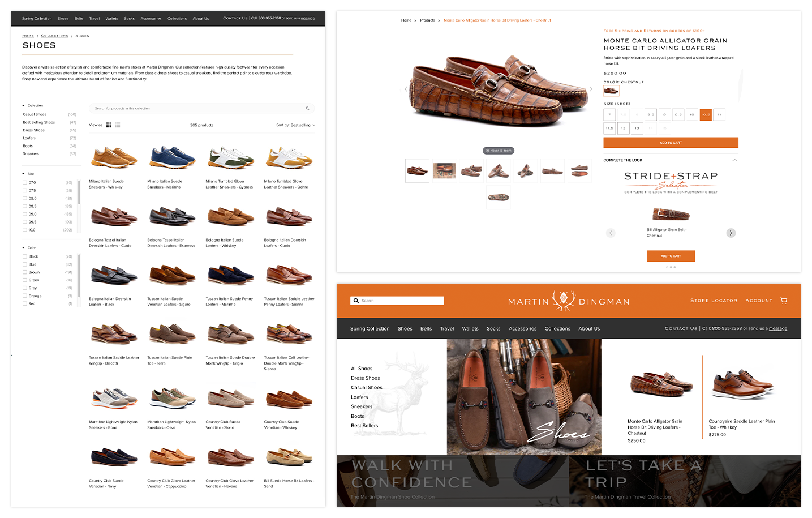The width and height of the screenshot is (812, 518).
Task: Switch to list view in shoes listing
Action: (x=118, y=125)
